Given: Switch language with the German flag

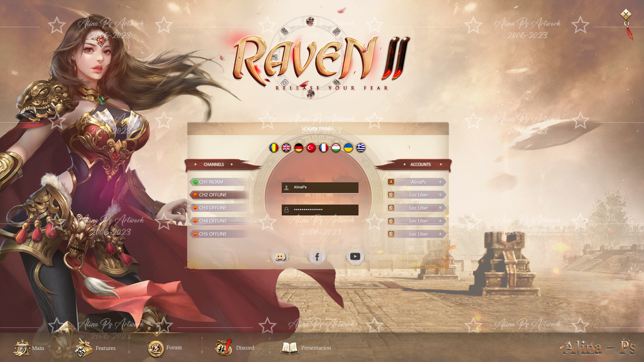Looking at the screenshot, I should click(x=299, y=148).
